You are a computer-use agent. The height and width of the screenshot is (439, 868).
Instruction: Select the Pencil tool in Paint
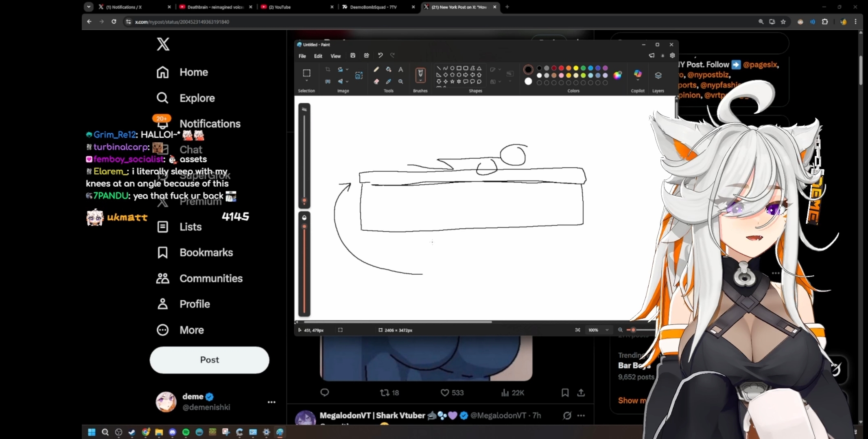tap(376, 70)
